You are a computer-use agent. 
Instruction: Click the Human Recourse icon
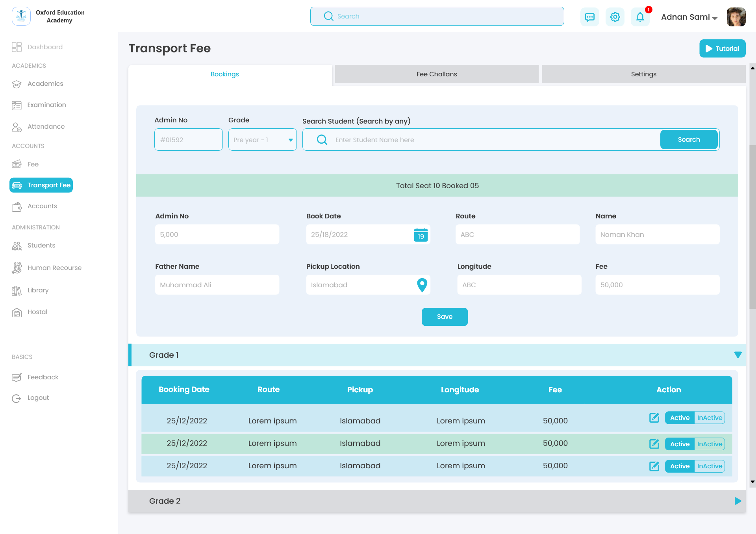[17, 268]
